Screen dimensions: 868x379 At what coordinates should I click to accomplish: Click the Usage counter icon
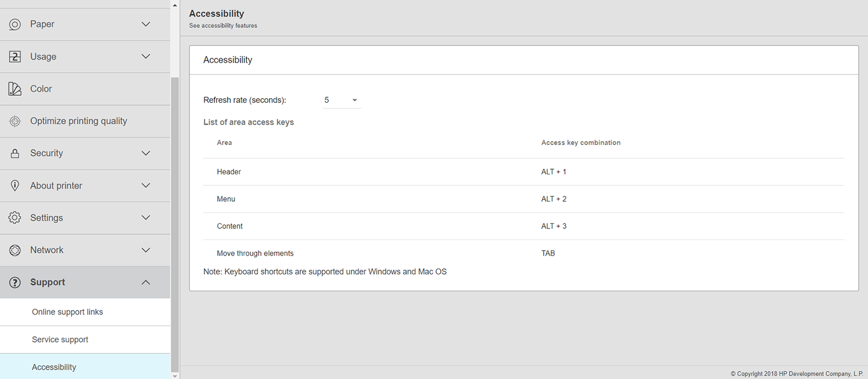(15, 56)
